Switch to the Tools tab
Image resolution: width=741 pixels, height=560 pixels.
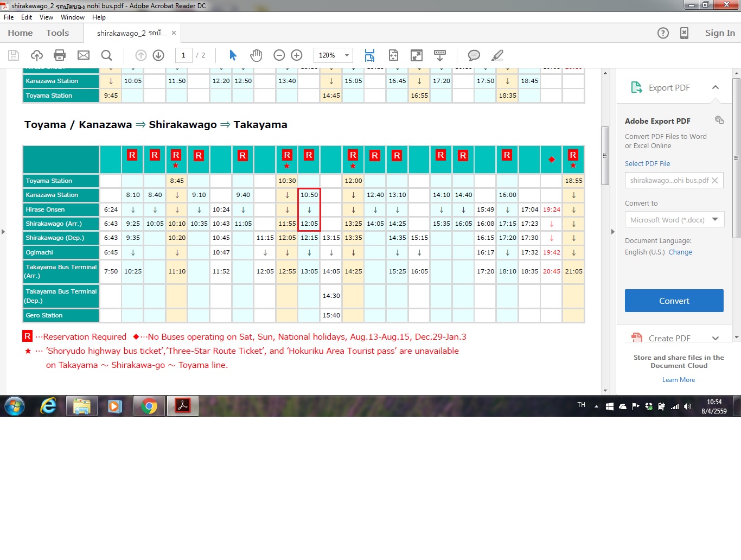click(58, 33)
